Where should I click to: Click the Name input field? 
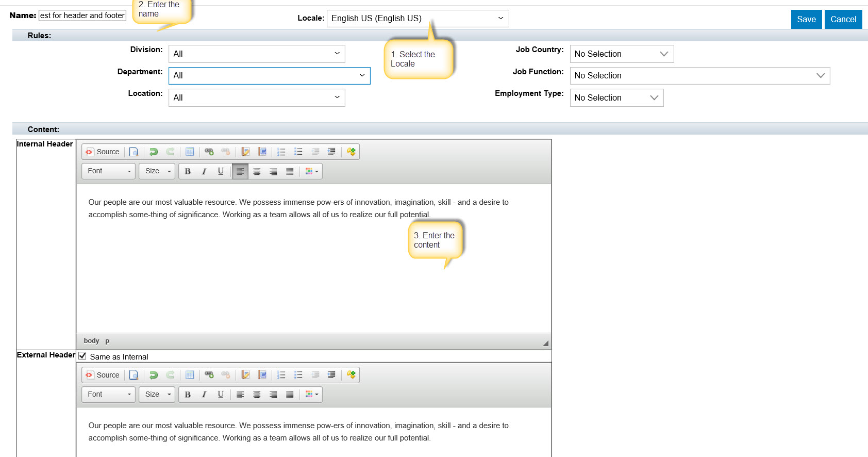(82, 15)
